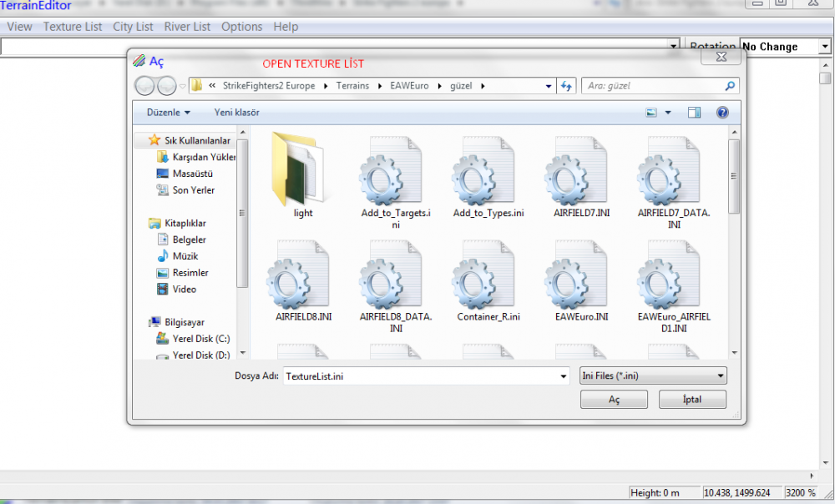Open the Options menu
835x504 pixels.
242,27
